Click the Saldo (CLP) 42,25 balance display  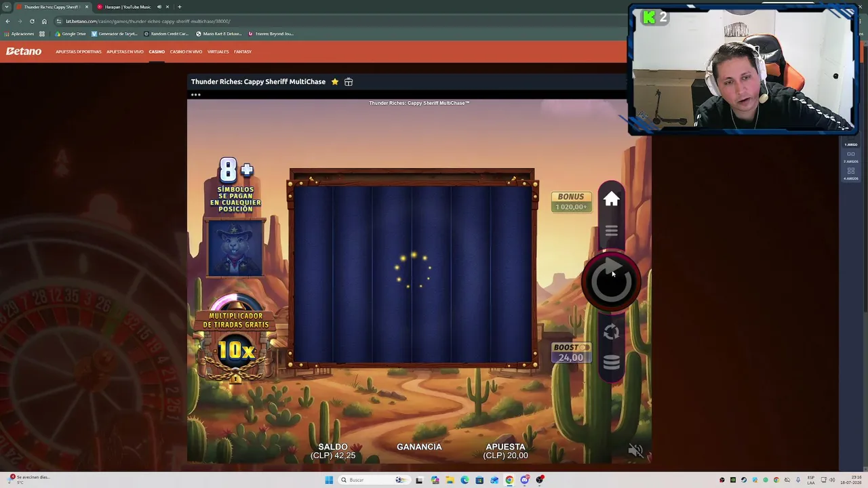tap(333, 451)
